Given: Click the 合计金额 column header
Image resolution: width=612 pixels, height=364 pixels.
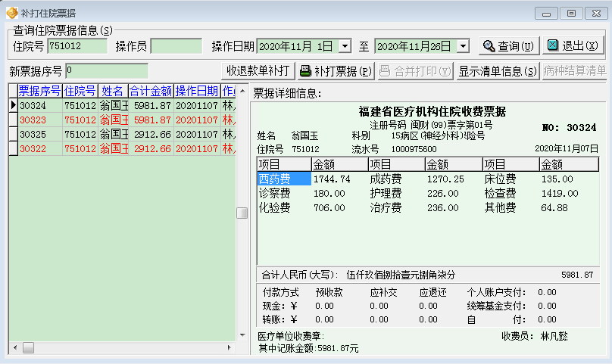Looking at the screenshot, I should [151, 91].
